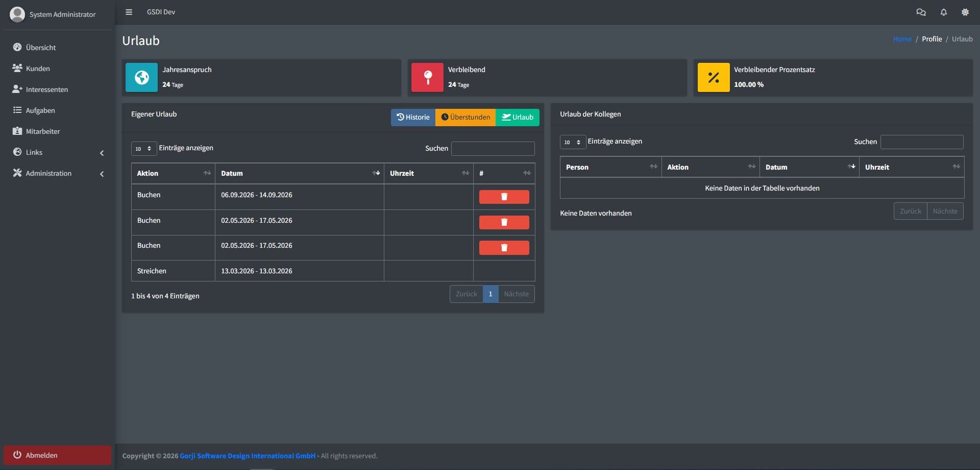Click the yellow percent icon tile

(x=713, y=78)
